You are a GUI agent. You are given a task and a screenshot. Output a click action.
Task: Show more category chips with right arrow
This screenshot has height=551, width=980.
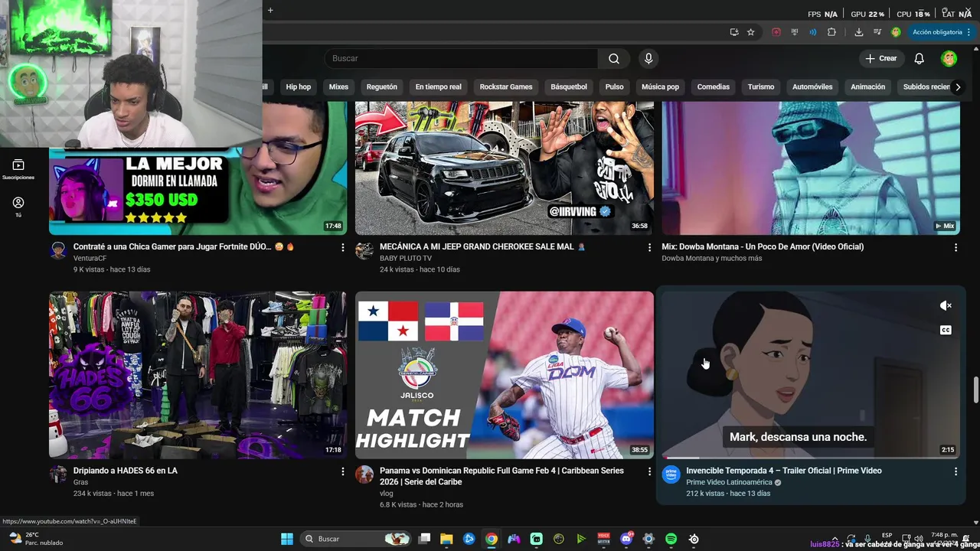pos(957,87)
